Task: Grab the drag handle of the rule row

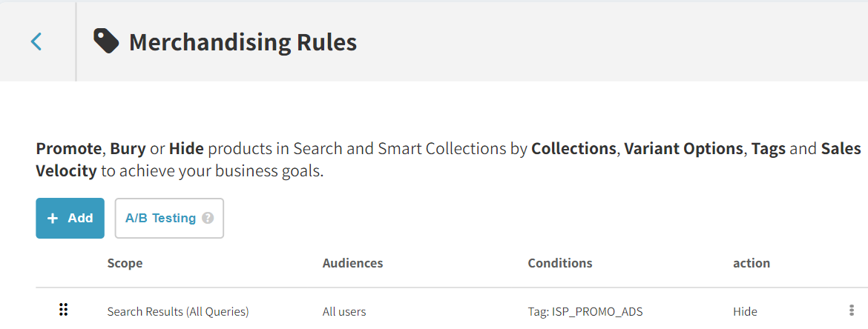Action: coord(63,310)
